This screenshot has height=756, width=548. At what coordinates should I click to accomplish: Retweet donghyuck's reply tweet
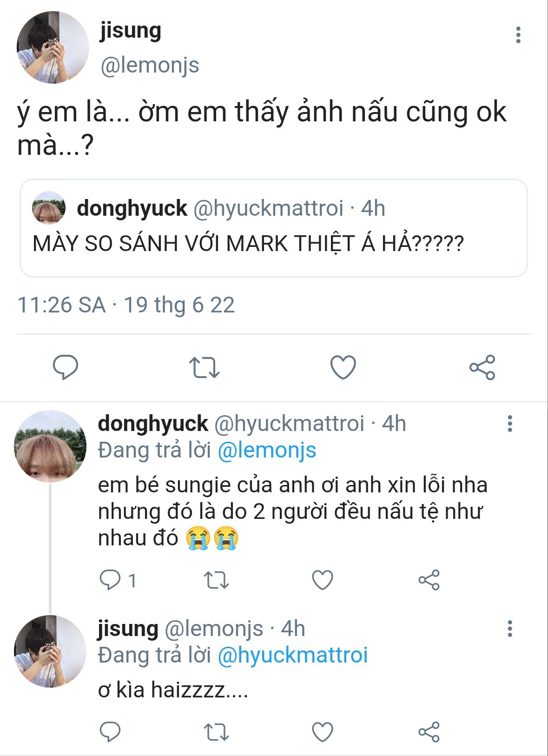[217, 580]
